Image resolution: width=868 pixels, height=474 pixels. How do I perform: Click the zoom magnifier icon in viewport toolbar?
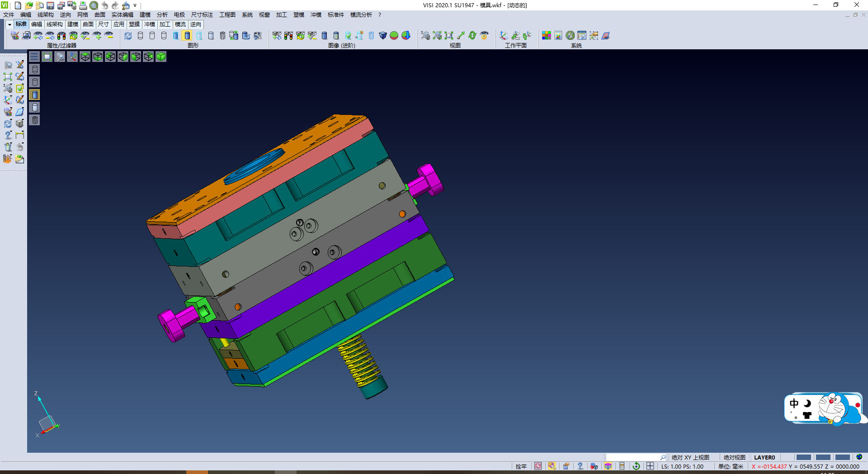pos(60,57)
